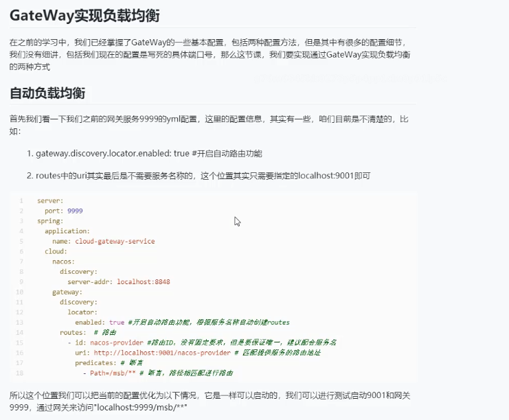Click "discovery:" on code line 11

click(78, 302)
